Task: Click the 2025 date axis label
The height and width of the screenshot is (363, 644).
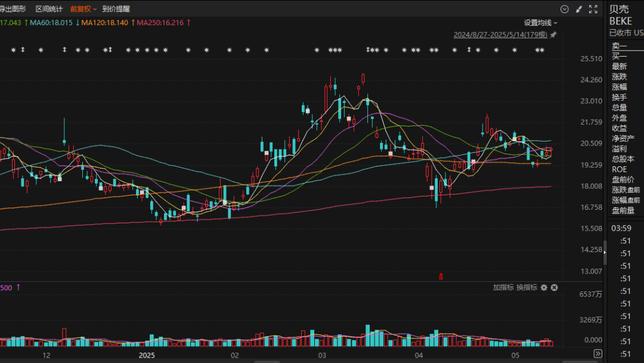Action: pos(147,355)
